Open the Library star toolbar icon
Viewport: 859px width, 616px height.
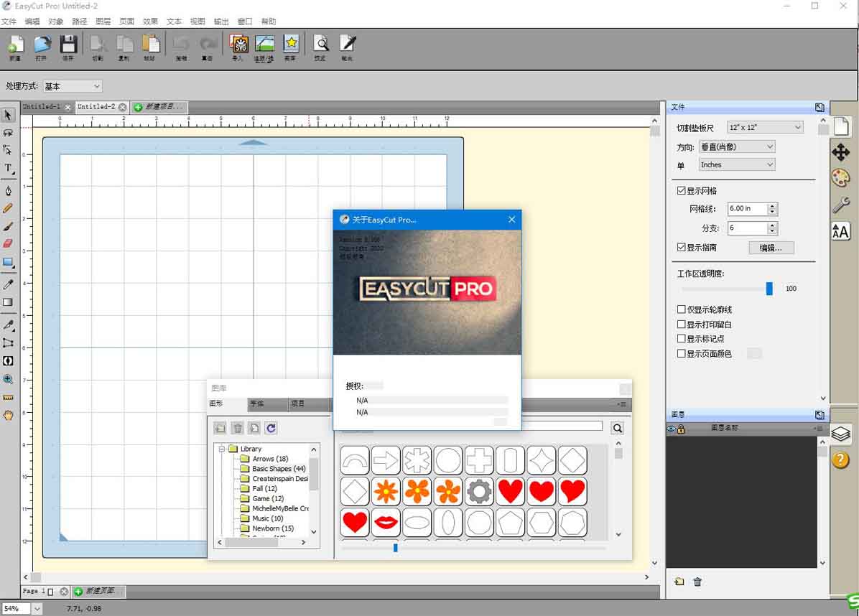coord(290,47)
